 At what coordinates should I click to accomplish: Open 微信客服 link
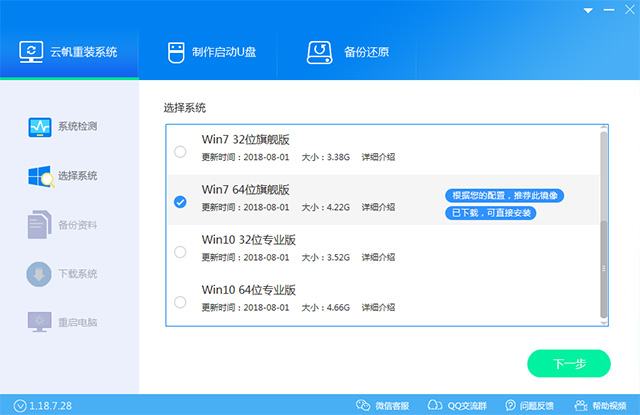[392, 406]
